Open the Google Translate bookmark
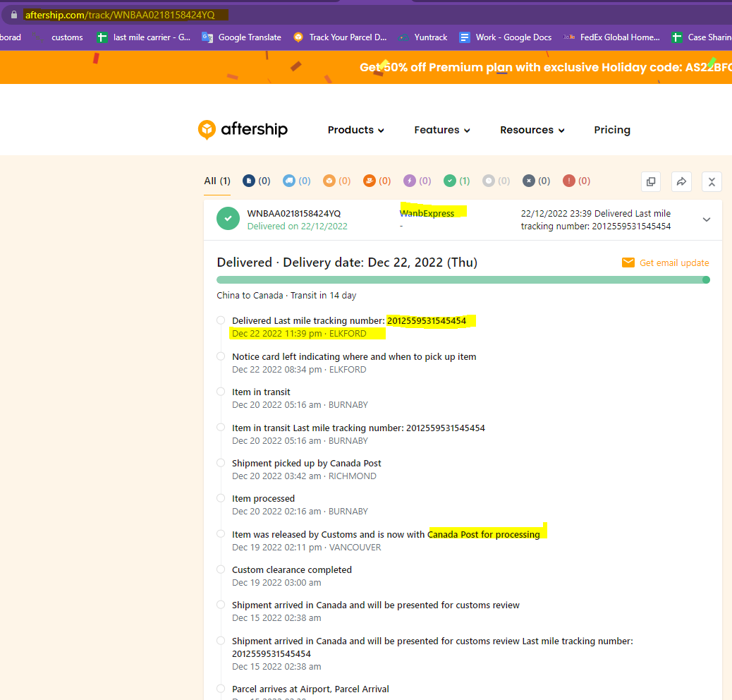 pyautogui.click(x=242, y=37)
